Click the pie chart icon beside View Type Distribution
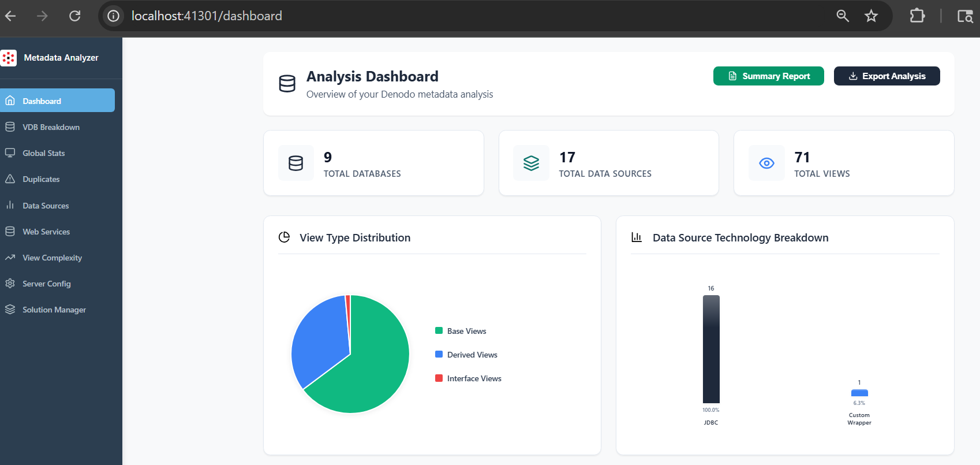The image size is (980, 465). 284,237
